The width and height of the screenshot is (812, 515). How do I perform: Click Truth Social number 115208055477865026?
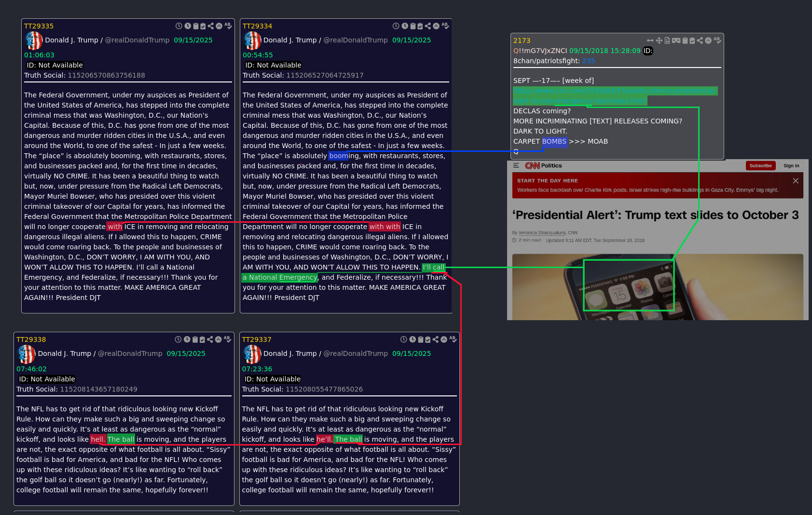(x=324, y=389)
